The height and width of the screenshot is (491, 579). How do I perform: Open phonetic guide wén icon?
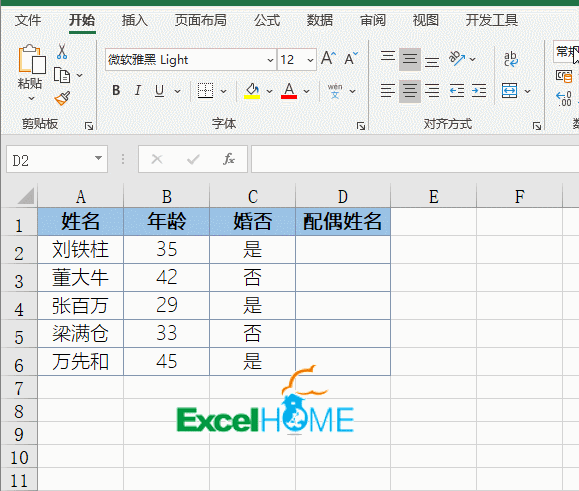tap(335, 91)
